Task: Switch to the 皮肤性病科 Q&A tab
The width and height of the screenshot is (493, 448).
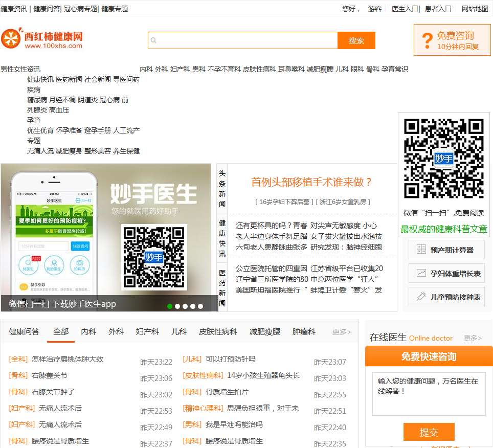Action: pyautogui.click(x=218, y=332)
